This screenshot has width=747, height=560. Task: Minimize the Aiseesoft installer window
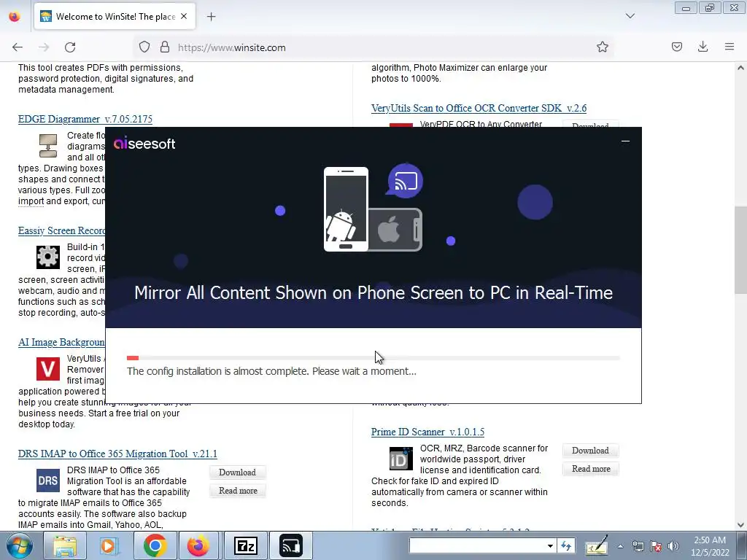click(x=625, y=141)
